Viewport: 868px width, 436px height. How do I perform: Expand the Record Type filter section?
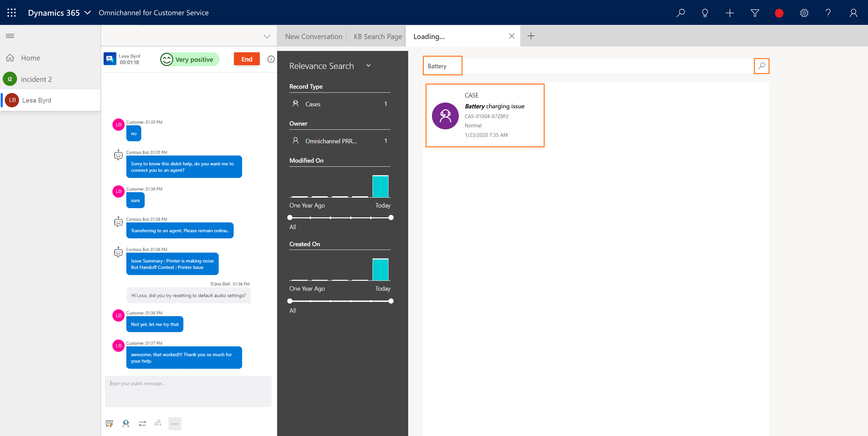point(306,86)
